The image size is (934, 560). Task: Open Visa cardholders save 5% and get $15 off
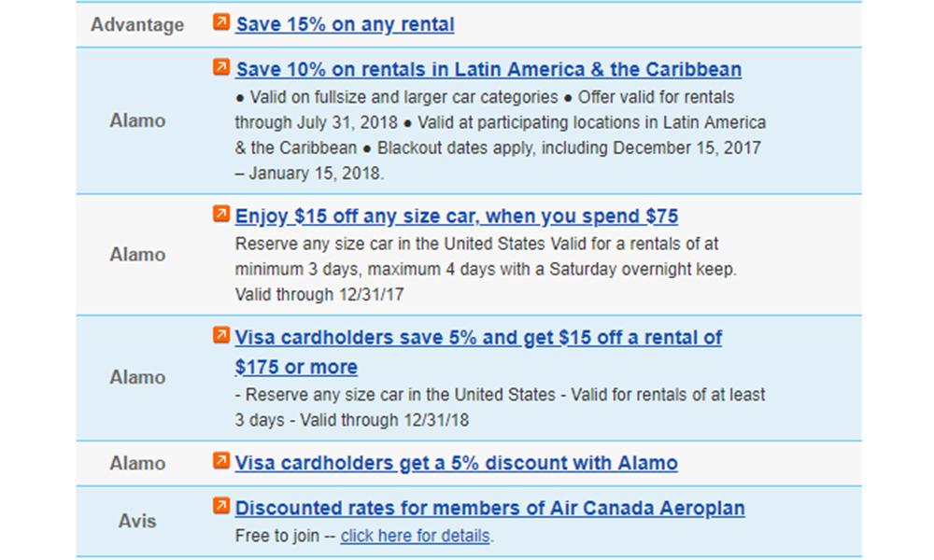[478, 338]
